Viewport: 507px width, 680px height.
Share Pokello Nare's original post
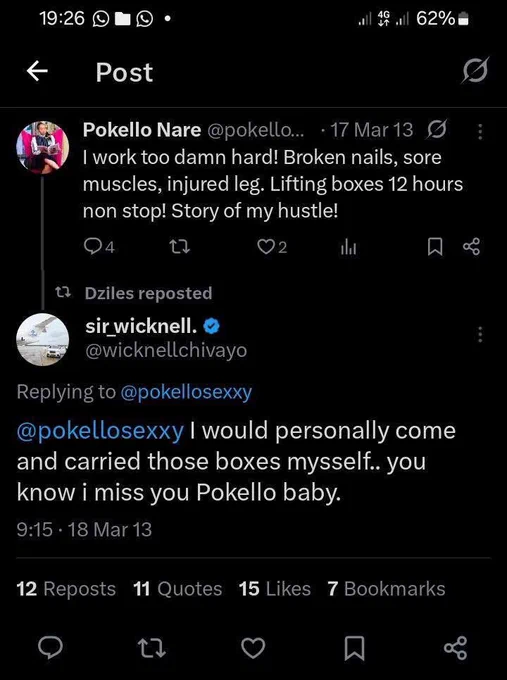471,246
